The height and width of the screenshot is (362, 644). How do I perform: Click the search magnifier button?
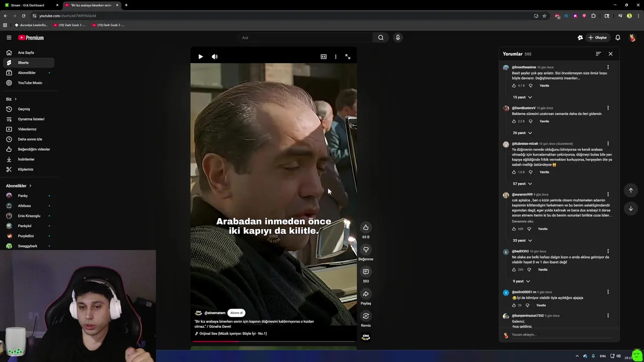coord(381,38)
